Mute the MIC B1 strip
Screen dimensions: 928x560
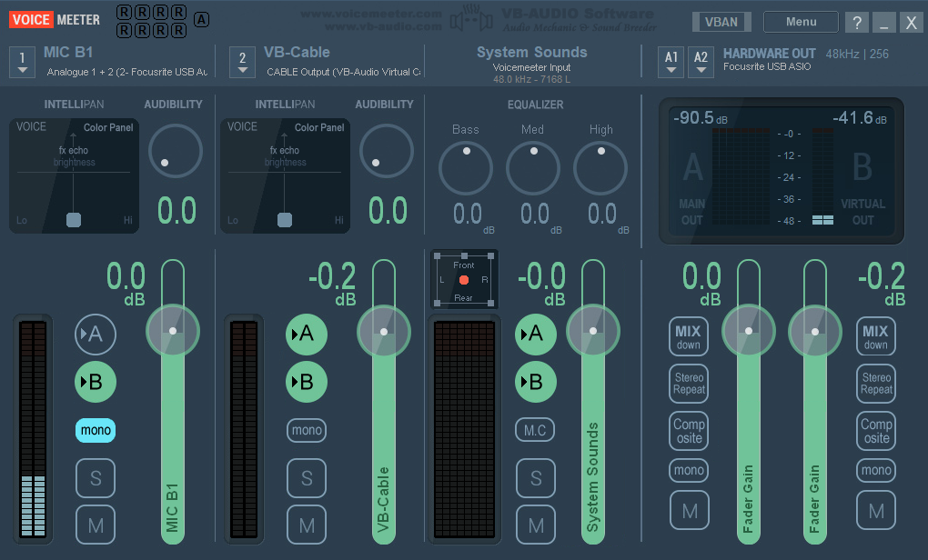(96, 525)
